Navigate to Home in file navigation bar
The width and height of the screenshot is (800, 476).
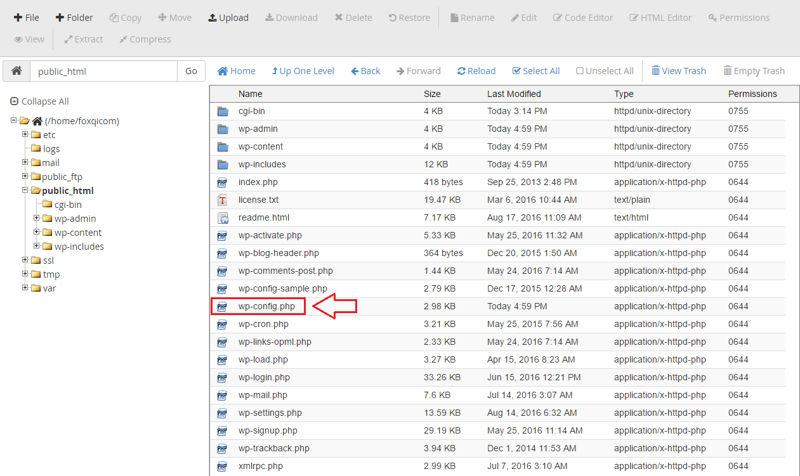click(236, 71)
